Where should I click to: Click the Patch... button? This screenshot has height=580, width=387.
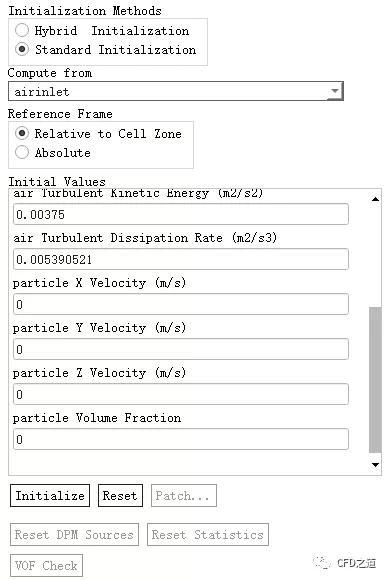(184, 495)
